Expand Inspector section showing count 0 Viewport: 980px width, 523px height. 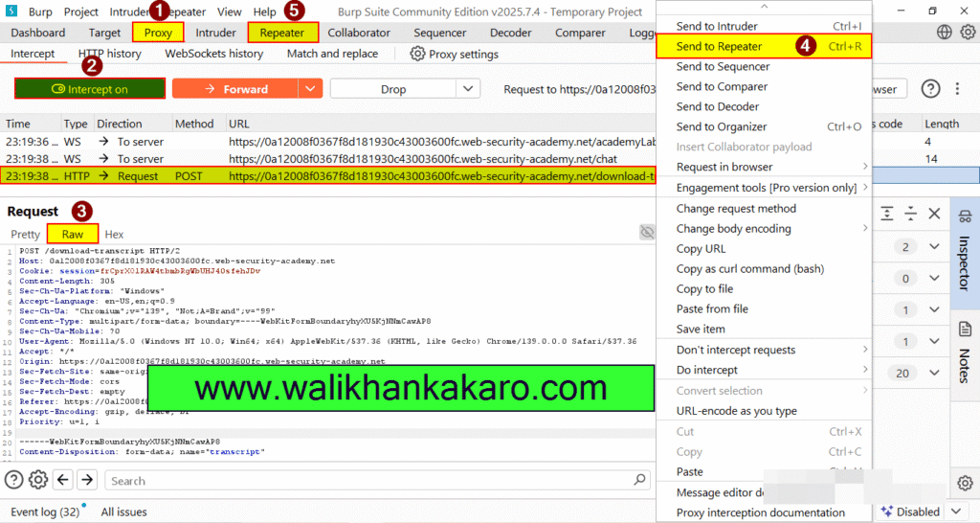point(934,279)
